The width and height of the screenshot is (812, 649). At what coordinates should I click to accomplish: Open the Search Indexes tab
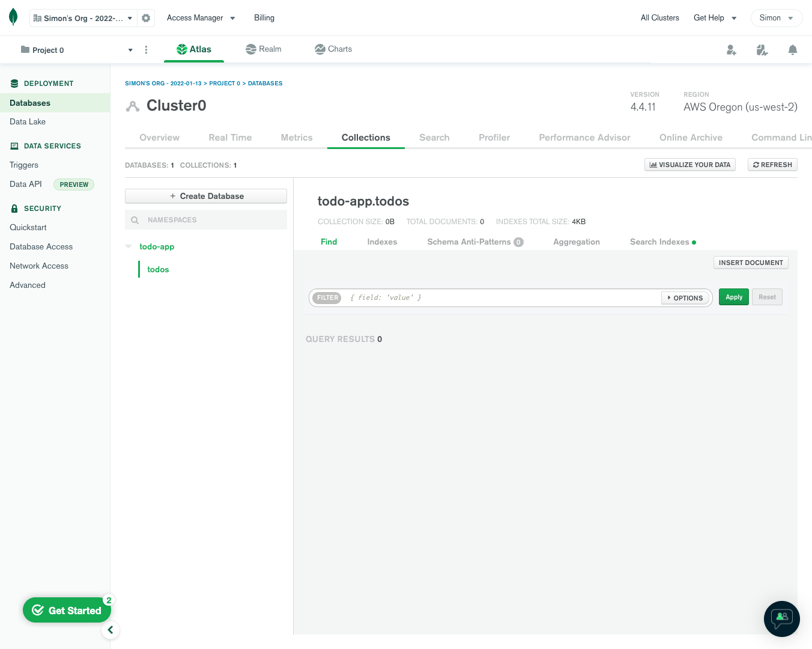pyautogui.click(x=663, y=242)
